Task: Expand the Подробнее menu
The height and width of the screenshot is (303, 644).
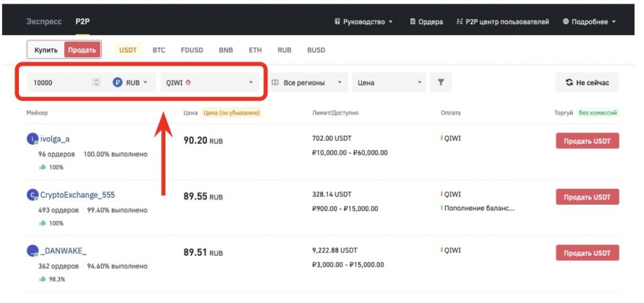Action: (x=589, y=22)
